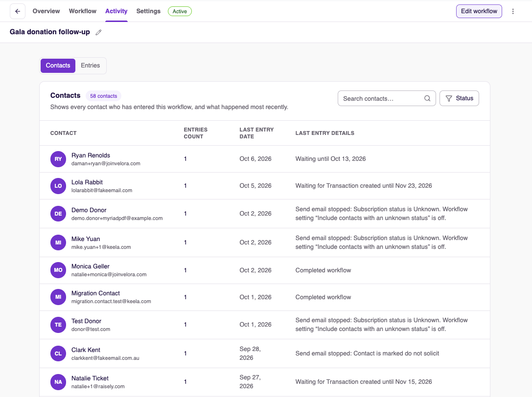Image resolution: width=532 pixels, height=397 pixels.
Task: Click the Contact column header
Action: click(64, 133)
